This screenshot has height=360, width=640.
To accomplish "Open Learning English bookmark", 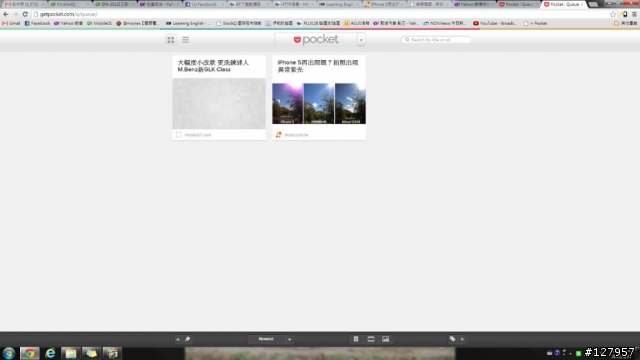I will 188,23.
